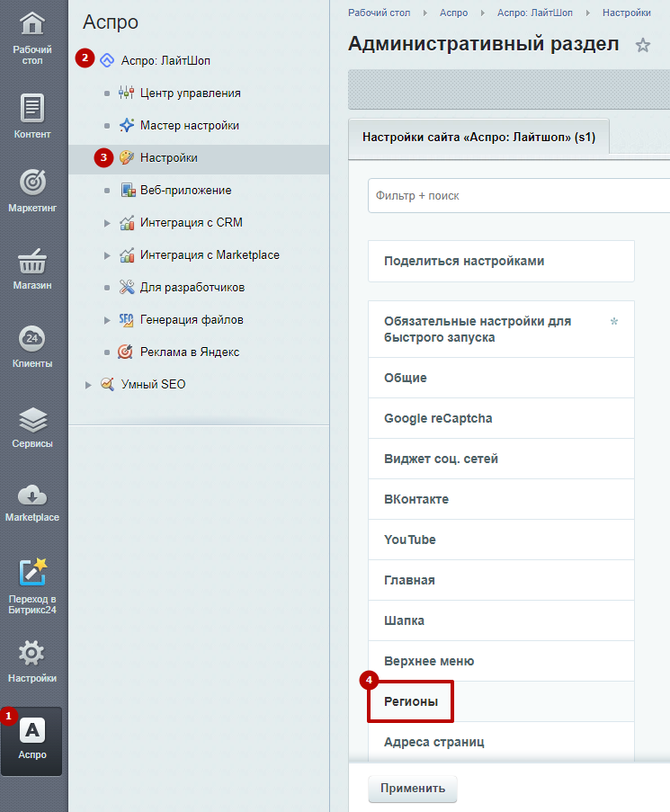Expand Генерация файлов tree node

(x=107, y=320)
